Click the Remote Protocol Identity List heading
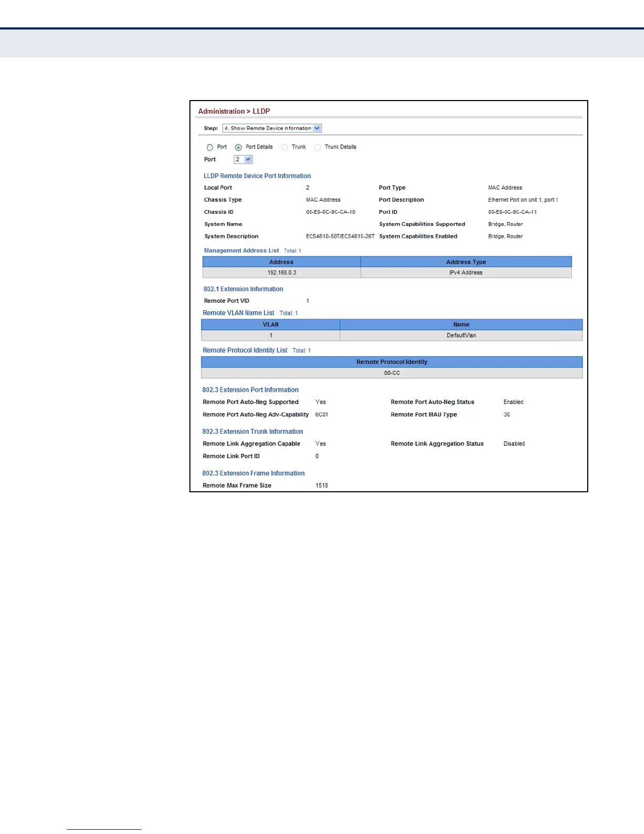 tap(245, 350)
